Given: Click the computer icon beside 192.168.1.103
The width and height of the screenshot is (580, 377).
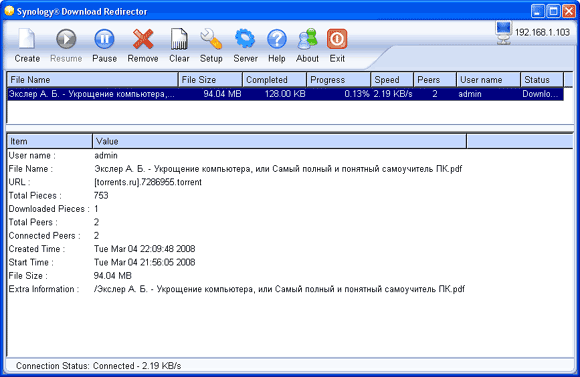Looking at the screenshot, I should (x=503, y=33).
